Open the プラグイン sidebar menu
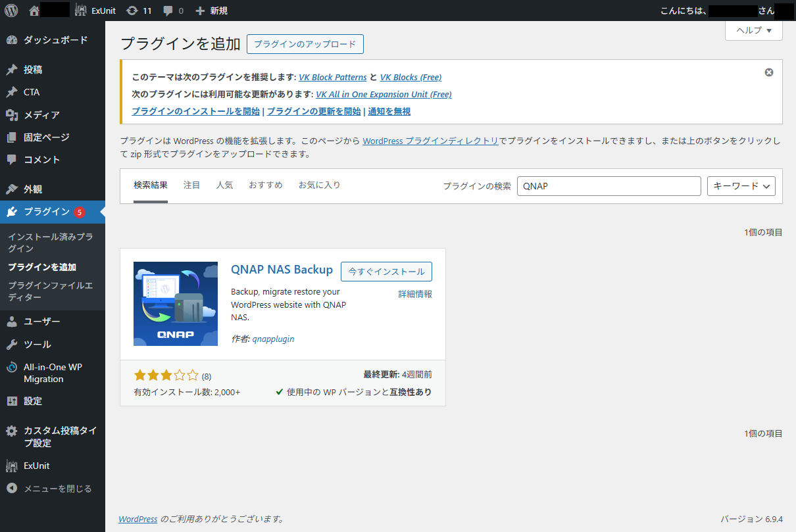 point(53,212)
